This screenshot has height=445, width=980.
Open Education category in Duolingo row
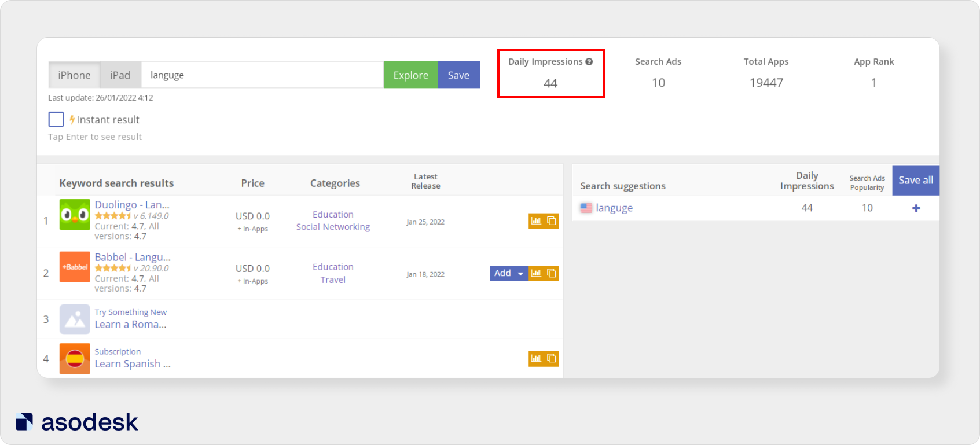(x=333, y=215)
